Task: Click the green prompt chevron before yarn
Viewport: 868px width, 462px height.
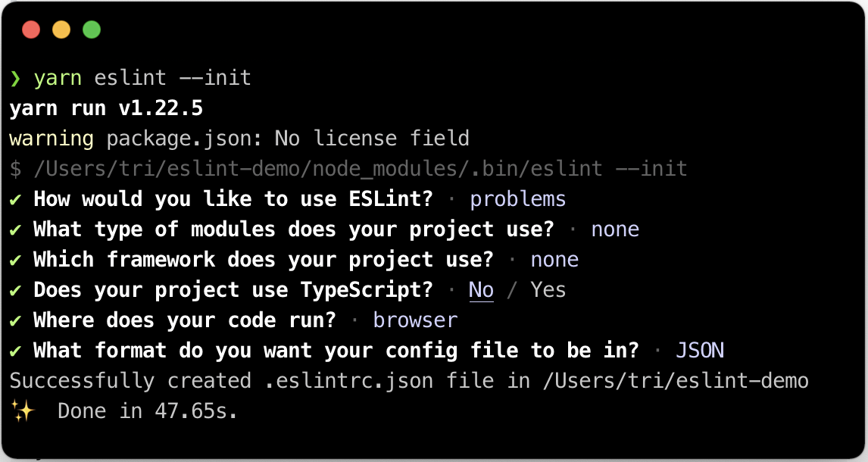Action: click(15, 78)
